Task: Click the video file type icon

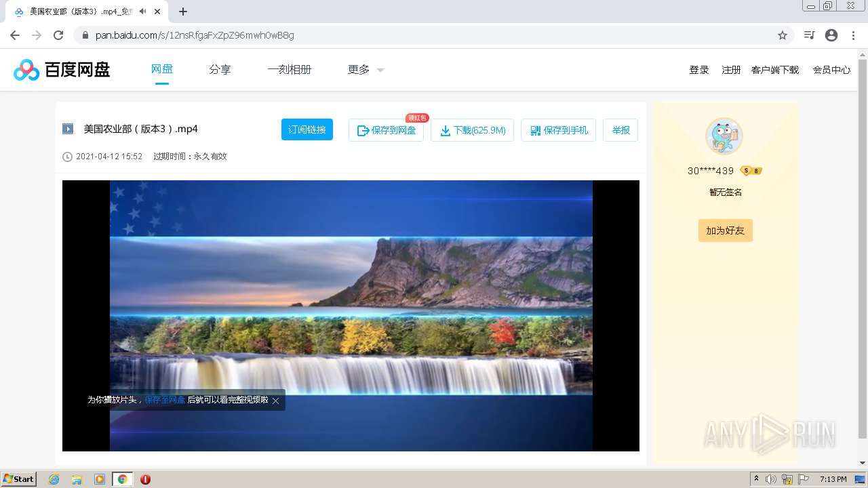Action: pyautogui.click(x=68, y=129)
